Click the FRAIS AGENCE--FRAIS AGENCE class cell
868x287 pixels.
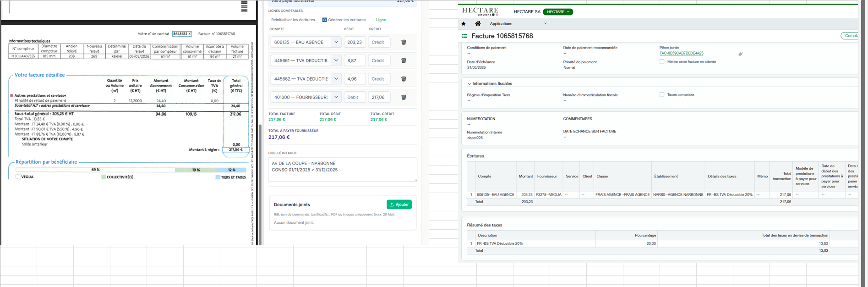point(622,195)
